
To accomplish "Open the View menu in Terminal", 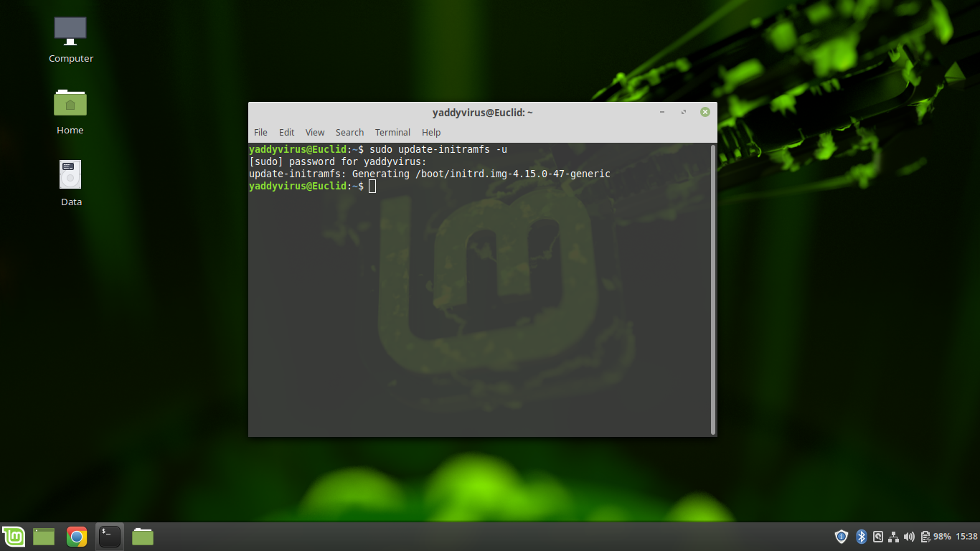I will point(315,133).
